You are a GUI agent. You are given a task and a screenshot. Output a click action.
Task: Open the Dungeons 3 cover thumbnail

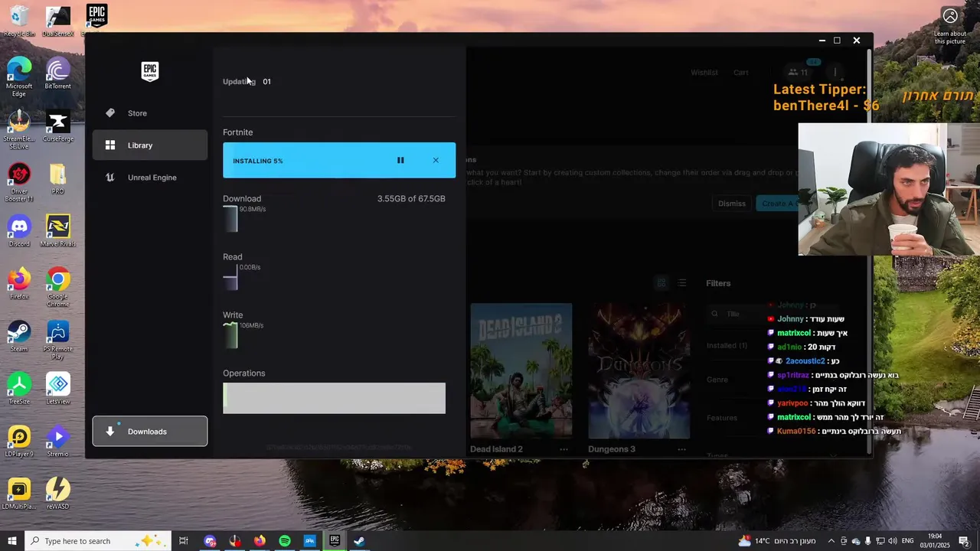click(x=639, y=370)
